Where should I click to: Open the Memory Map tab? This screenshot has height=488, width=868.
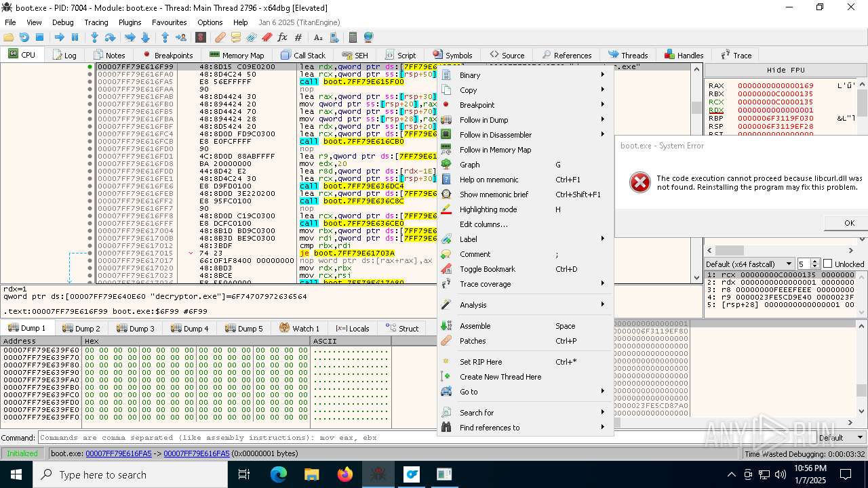237,55
